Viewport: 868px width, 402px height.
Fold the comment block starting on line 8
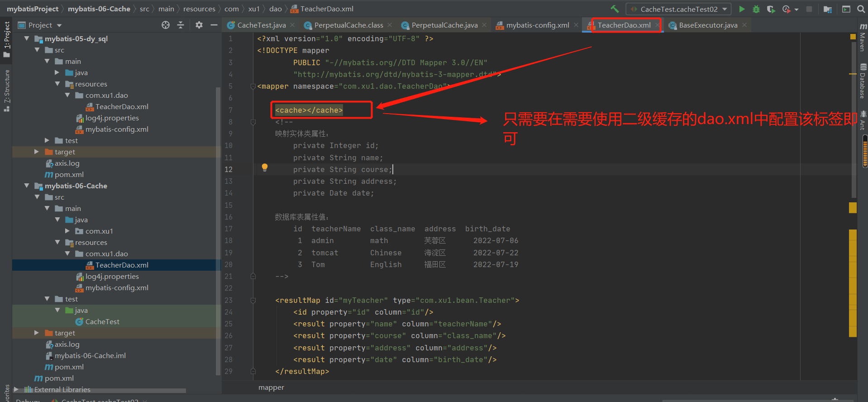(253, 122)
